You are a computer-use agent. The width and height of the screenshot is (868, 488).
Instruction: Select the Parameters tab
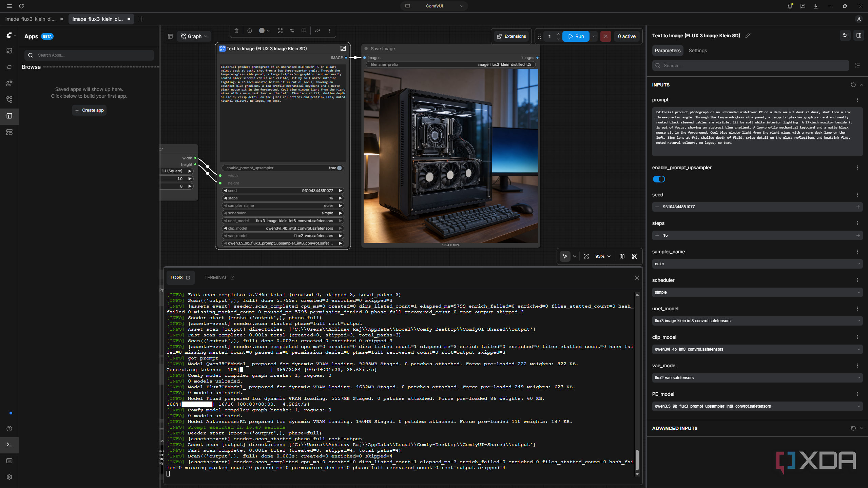(668, 51)
